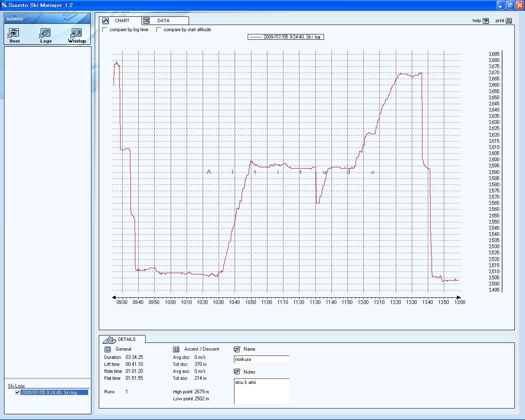This screenshot has width=525, height=420.
Task: Close the Suunto Ski Manager window
Action: tap(519, 5)
